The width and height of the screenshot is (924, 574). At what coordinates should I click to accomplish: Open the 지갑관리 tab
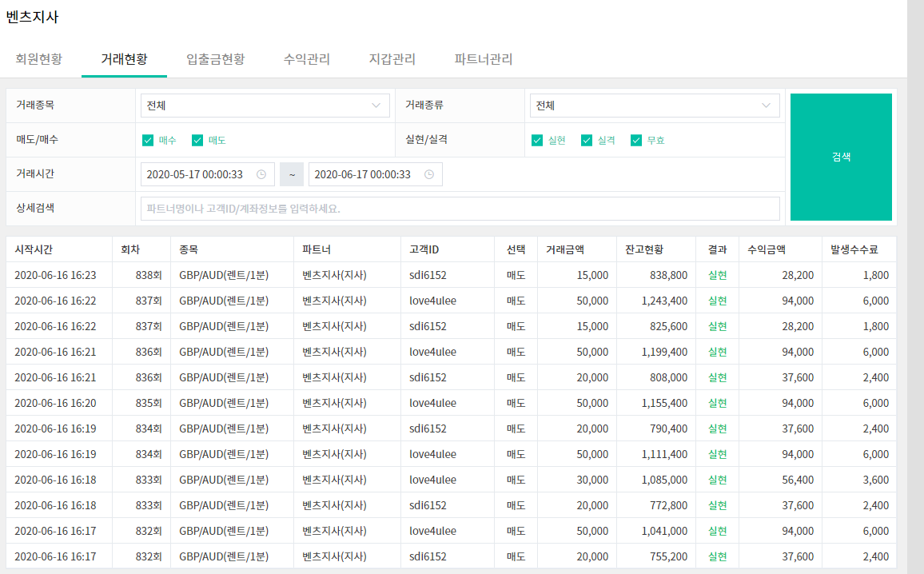point(392,59)
